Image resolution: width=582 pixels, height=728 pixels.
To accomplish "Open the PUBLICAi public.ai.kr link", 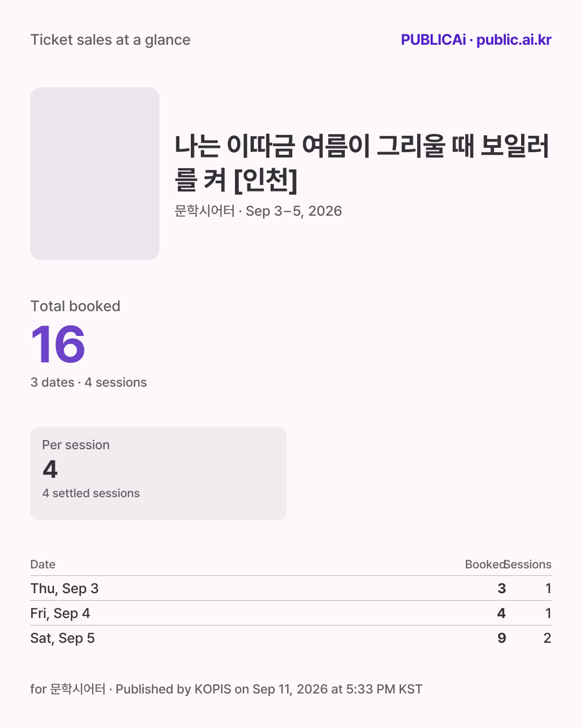I will point(476,40).
